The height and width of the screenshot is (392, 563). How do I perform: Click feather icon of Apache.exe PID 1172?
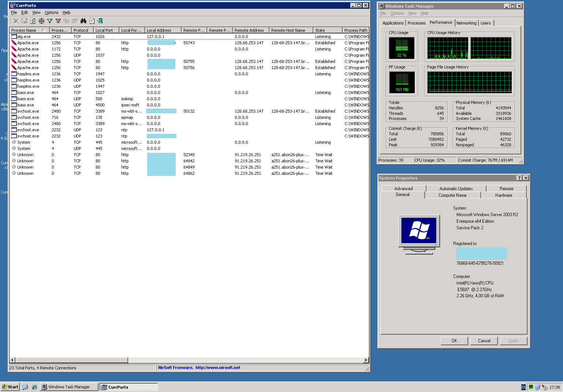pos(14,49)
